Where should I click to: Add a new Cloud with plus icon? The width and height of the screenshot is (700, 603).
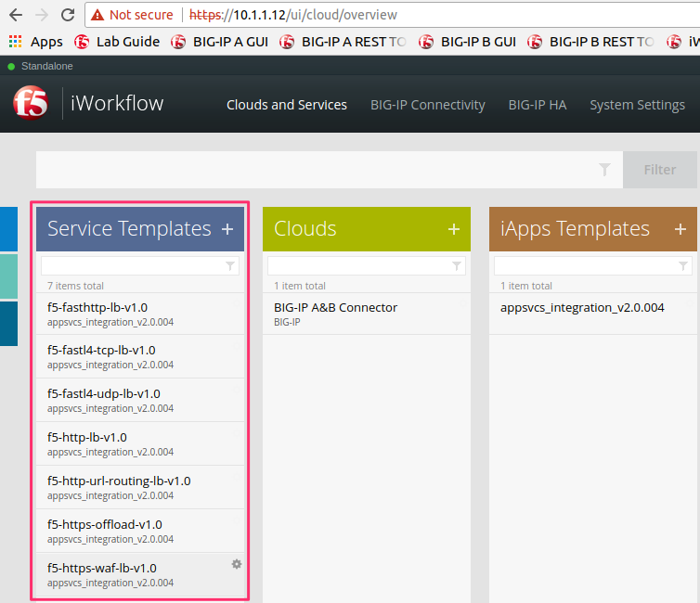(x=454, y=229)
